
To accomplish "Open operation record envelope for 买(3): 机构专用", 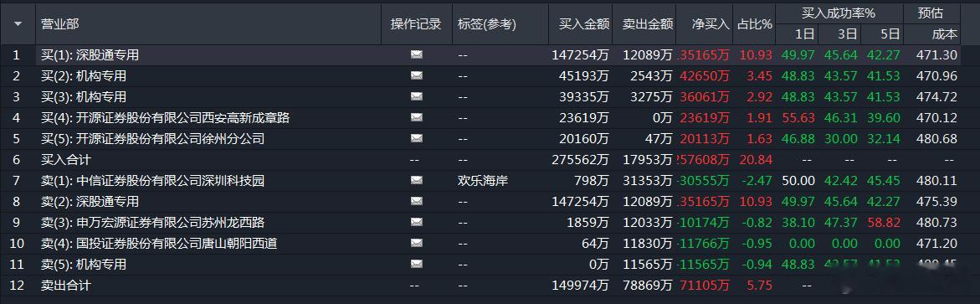I will [416, 97].
